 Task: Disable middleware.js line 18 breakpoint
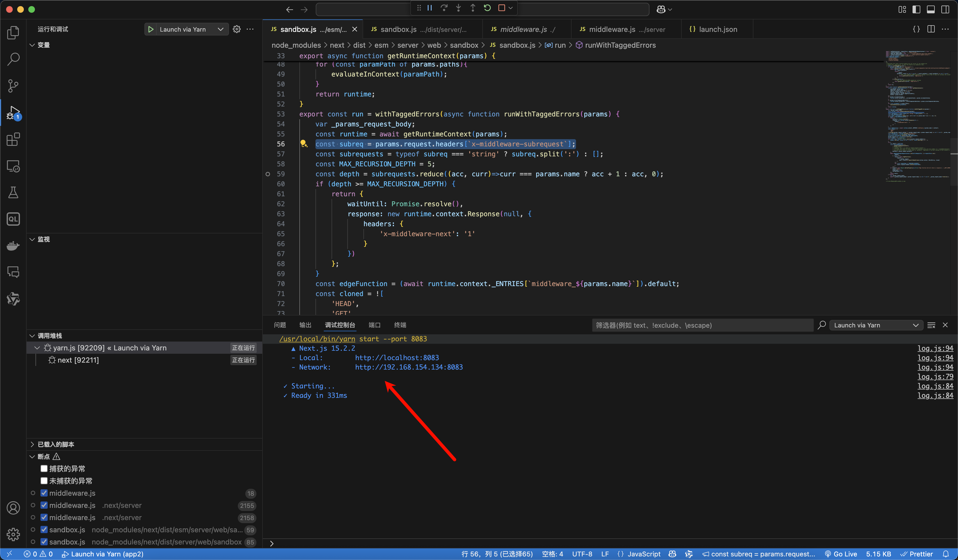point(44,493)
